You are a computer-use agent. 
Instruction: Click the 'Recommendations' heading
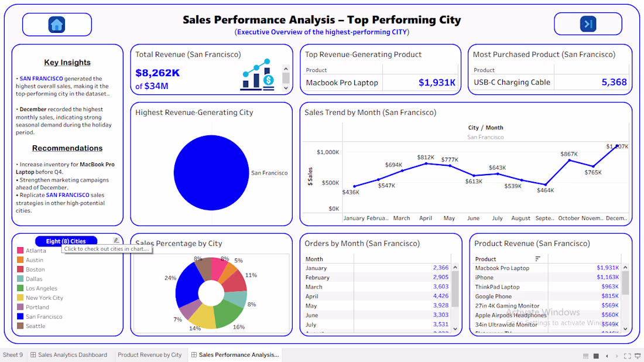[67, 148]
